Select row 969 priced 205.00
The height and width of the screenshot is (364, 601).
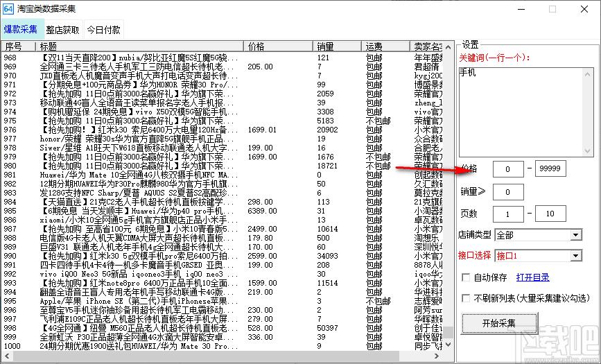223,67
